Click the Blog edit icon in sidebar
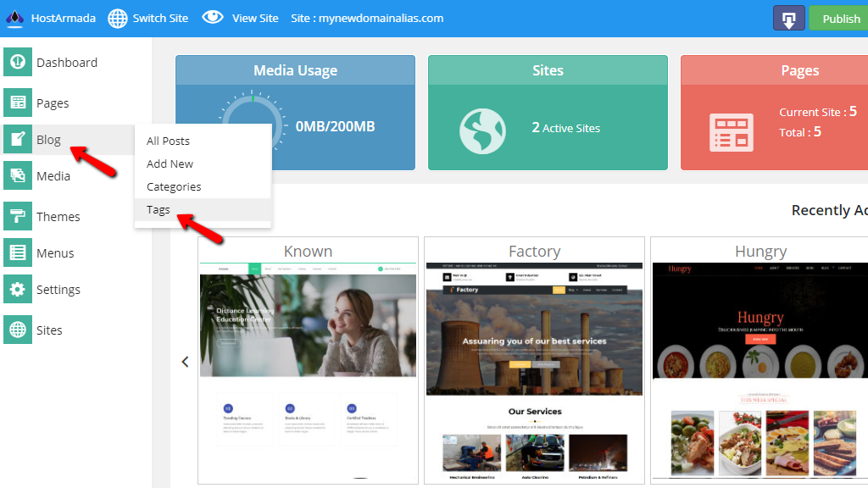This screenshot has height=488, width=868. point(18,140)
